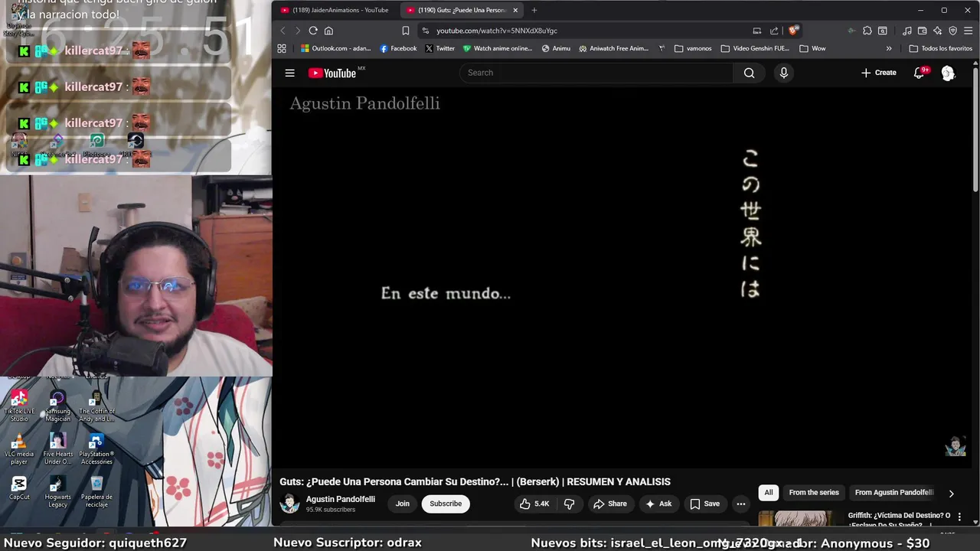Open more actions three-dot menu under video
Image resolution: width=980 pixels, height=551 pixels.
coord(740,504)
